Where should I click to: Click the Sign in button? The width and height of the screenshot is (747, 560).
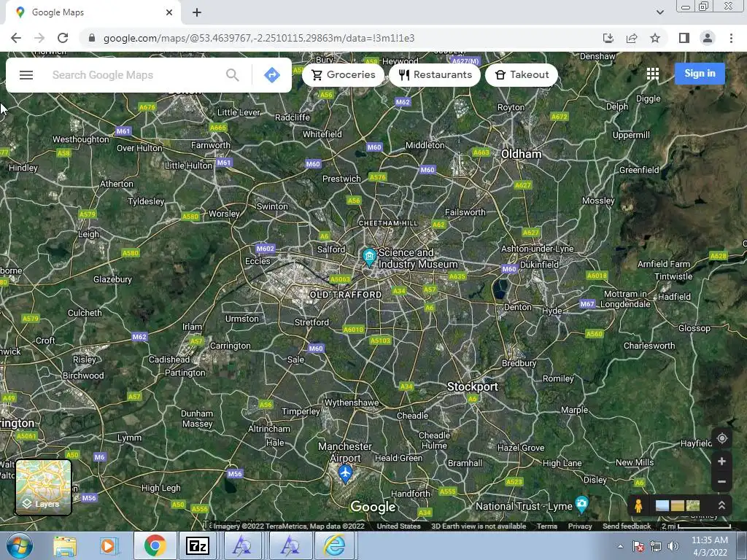[700, 74]
